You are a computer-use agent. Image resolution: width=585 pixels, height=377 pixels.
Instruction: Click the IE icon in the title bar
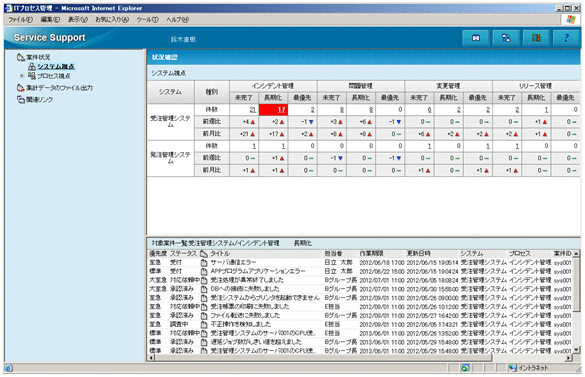point(9,8)
